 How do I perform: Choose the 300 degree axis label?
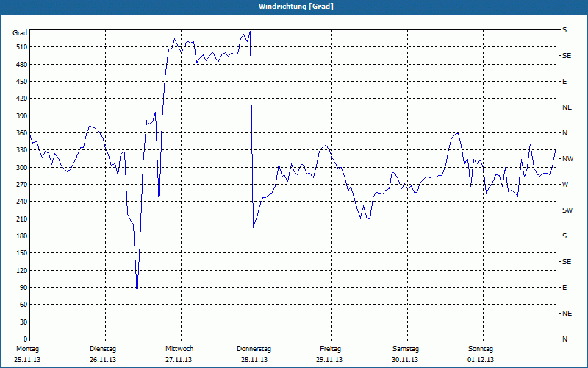click(21, 167)
